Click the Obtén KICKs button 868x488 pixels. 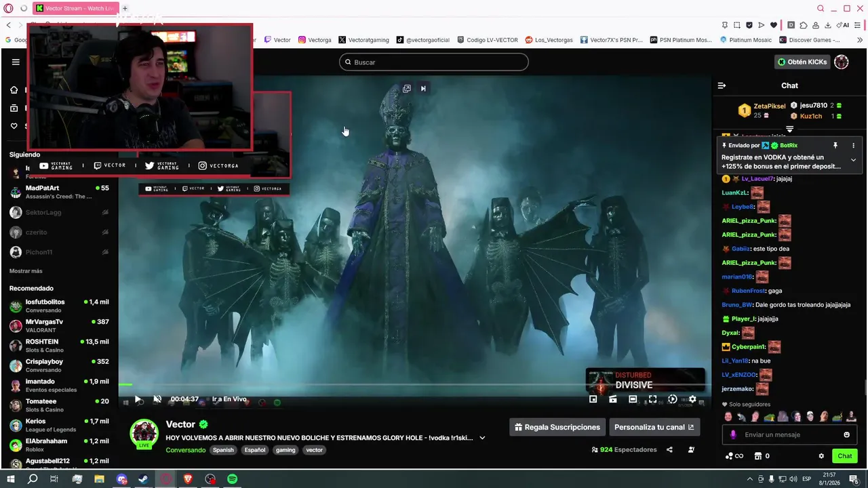tap(802, 62)
